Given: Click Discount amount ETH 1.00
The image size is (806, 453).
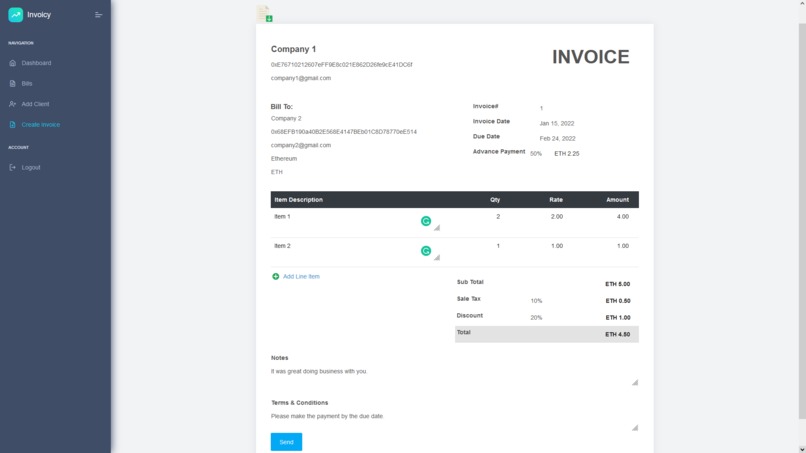Looking at the screenshot, I should tap(617, 318).
